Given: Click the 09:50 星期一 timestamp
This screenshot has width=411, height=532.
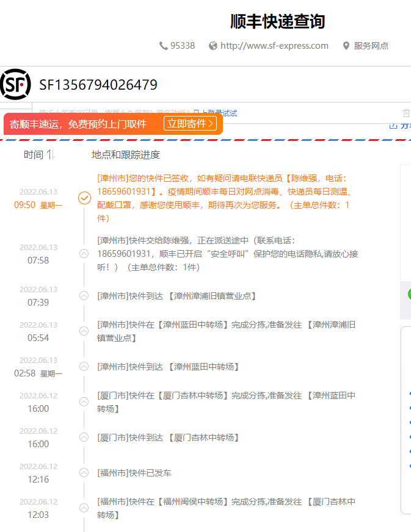Looking at the screenshot, I should pyautogui.click(x=38, y=205).
